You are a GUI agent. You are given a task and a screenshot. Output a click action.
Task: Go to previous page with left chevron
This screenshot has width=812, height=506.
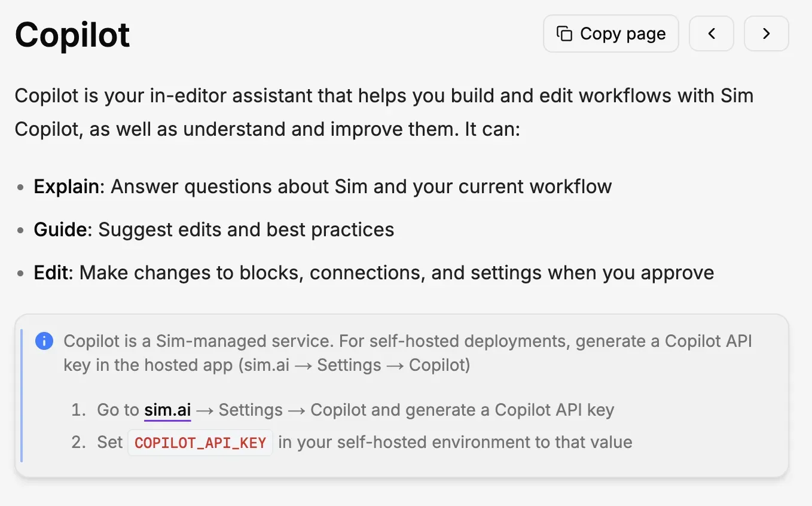point(711,34)
